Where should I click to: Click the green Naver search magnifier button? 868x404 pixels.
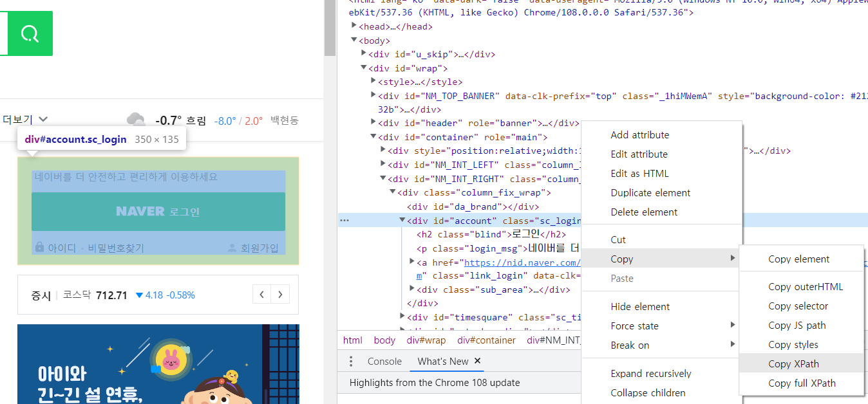tap(30, 33)
